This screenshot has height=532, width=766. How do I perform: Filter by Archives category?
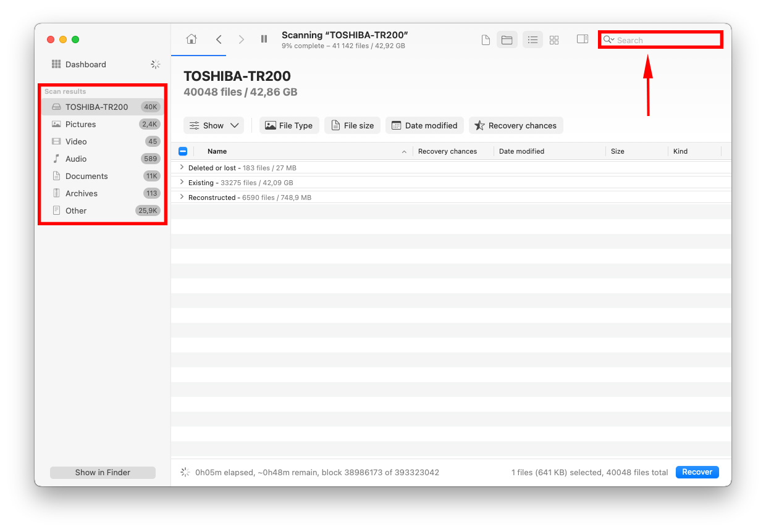(x=103, y=193)
